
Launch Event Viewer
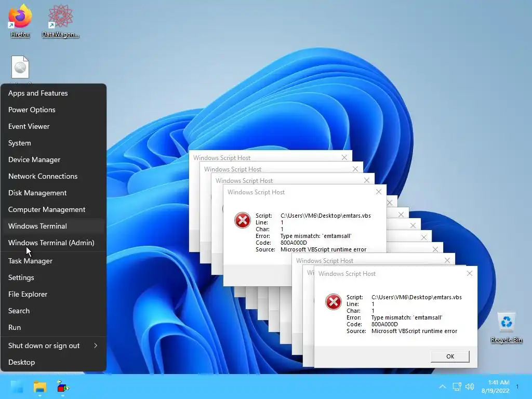coord(54,126)
